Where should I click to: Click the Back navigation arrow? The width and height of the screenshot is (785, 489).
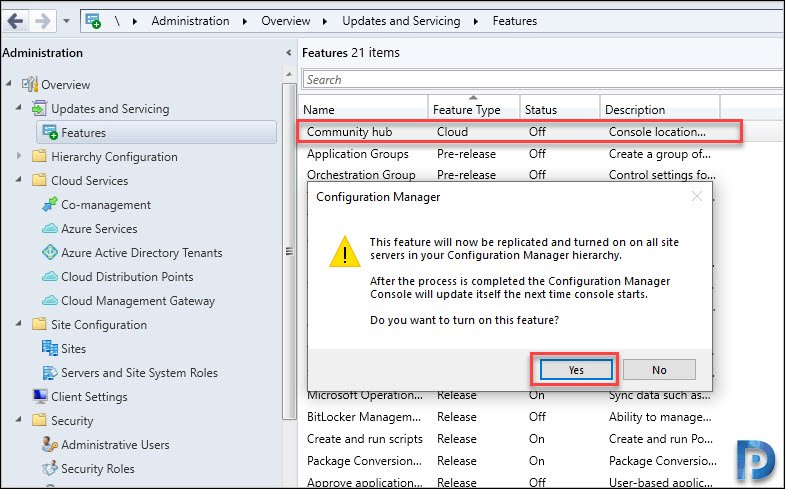point(16,21)
